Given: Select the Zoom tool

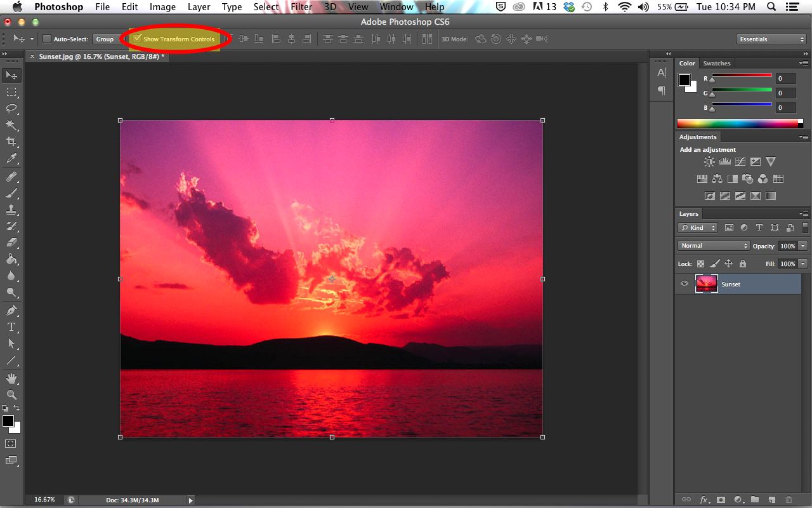Looking at the screenshot, I should (x=10, y=394).
